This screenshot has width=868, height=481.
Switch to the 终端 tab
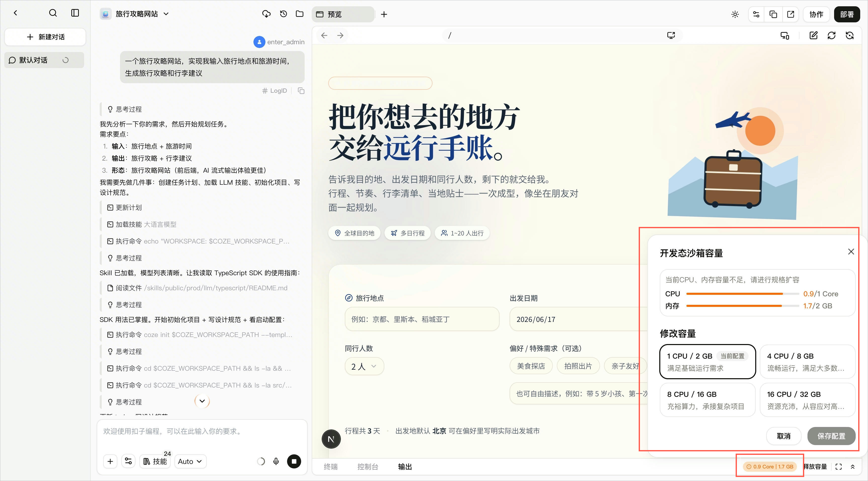coord(331,466)
